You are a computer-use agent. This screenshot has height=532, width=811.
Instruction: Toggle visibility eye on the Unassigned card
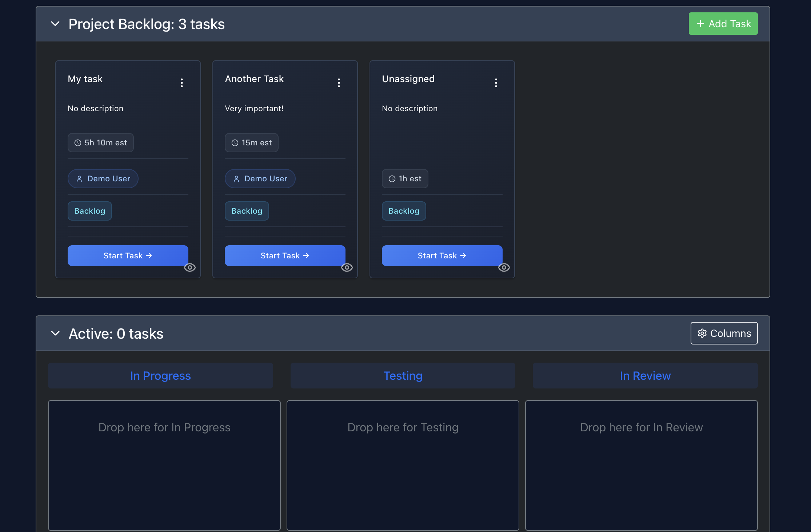(x=504, y=267)
